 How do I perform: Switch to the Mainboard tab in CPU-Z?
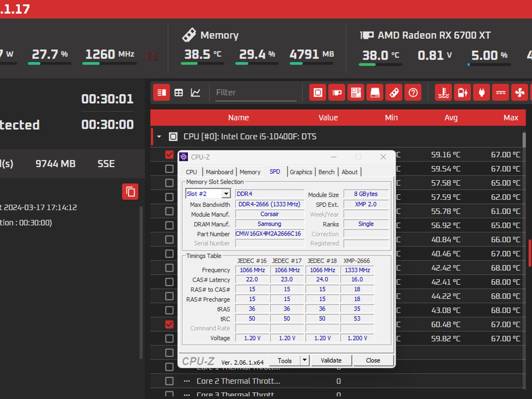pos(220,172)
